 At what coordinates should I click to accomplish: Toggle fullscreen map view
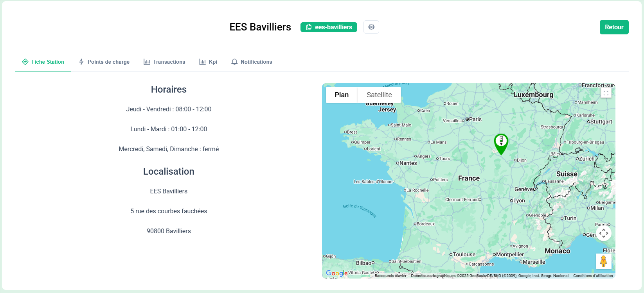(x=606, y=93)
